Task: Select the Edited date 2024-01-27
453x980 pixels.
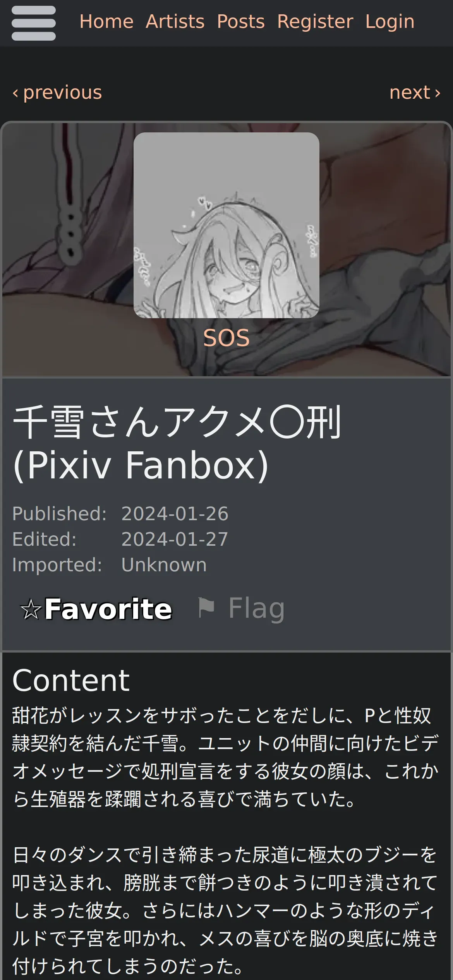Action: pos(175,539)
